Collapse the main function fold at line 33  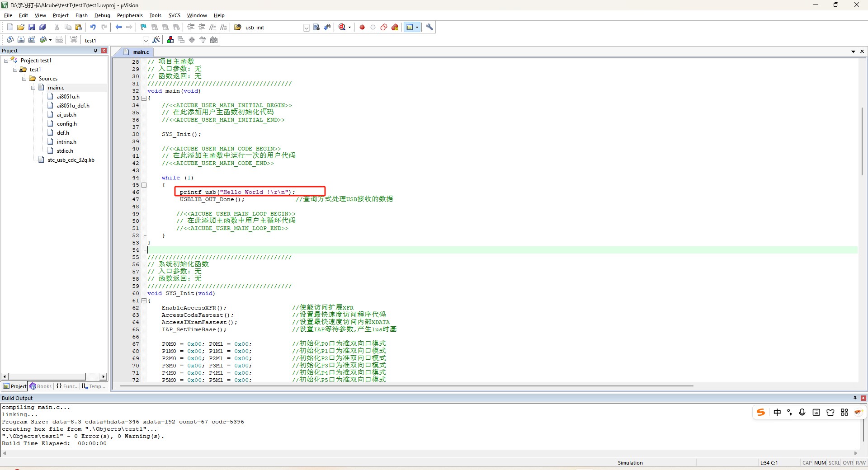[x=144, y=98]
